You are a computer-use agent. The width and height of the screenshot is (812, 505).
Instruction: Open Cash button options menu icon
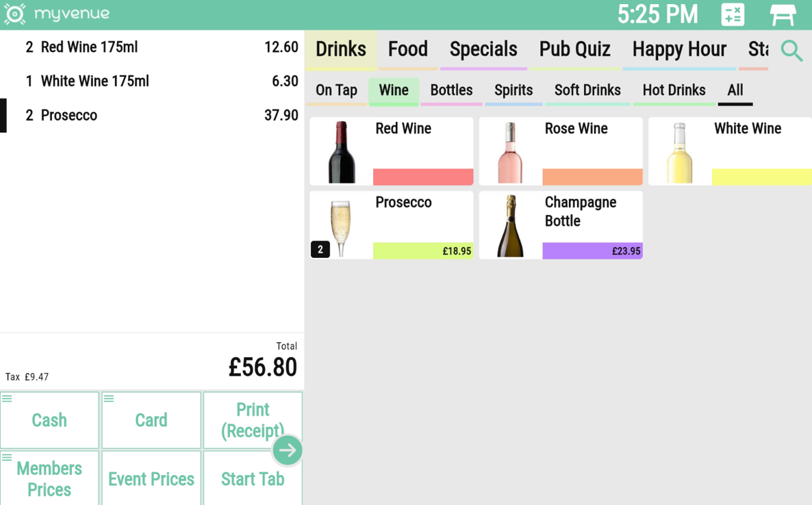coord(7,398)
